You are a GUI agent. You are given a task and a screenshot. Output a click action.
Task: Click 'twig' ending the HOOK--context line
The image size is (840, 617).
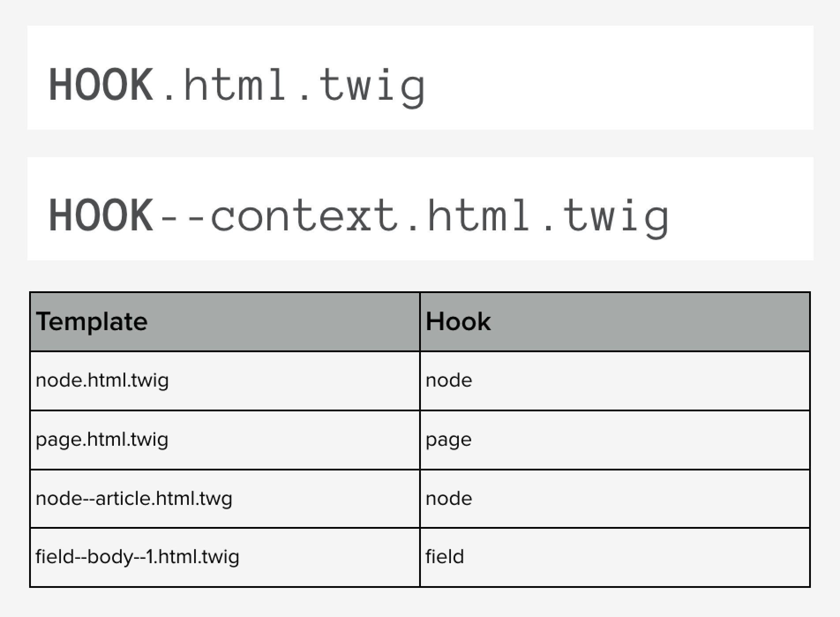coord(615,216)
